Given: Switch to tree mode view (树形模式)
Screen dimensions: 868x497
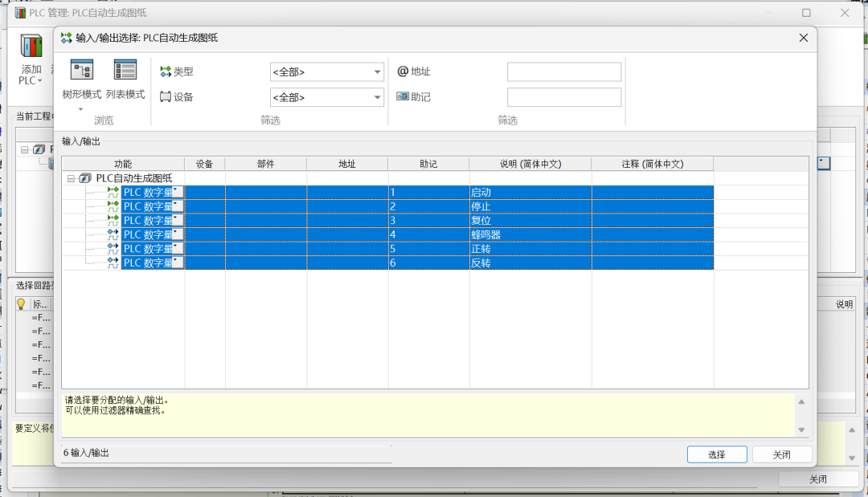Looking at the screenshot, I should (x=81, y=79).
